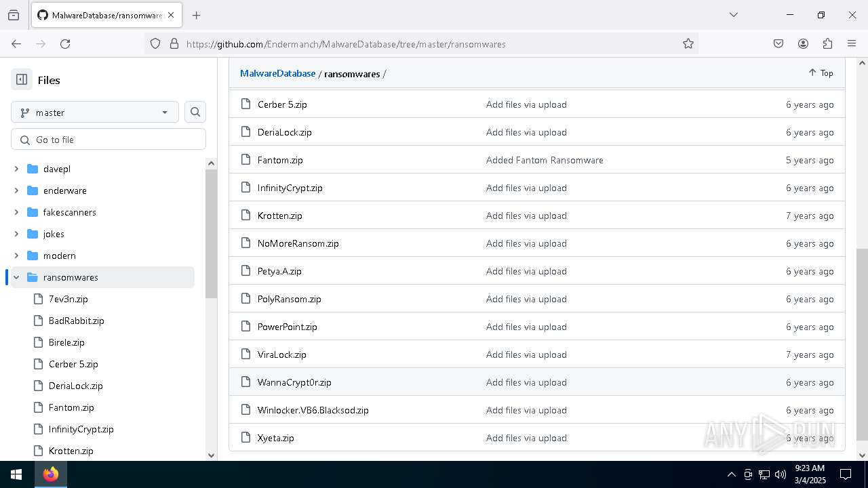Expand the fakescanners folder chevron
Viewport: 868px width, 488px height.
(16, 212)
